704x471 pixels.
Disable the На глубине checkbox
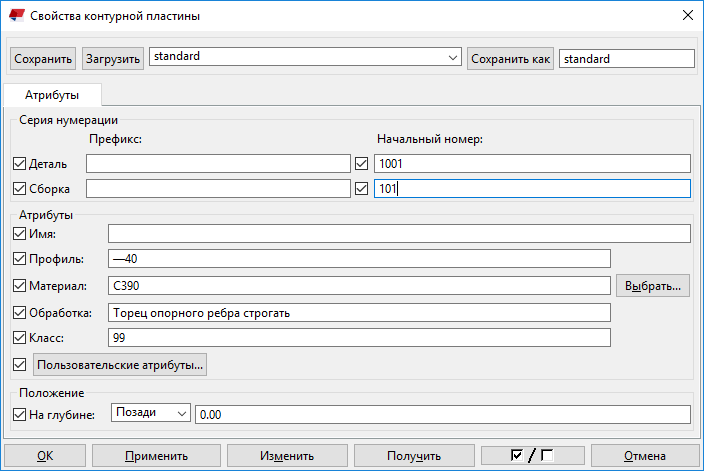20,414
